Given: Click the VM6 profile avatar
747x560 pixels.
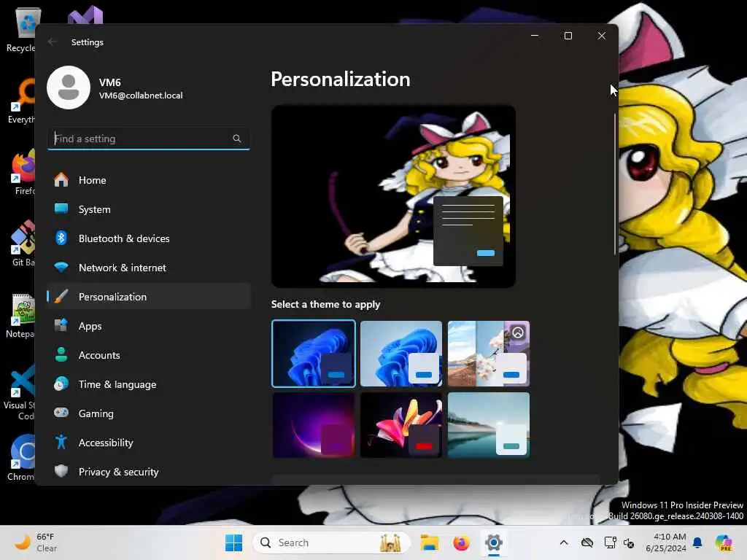Looking at the screenshot, I should (x=69, y=87).
